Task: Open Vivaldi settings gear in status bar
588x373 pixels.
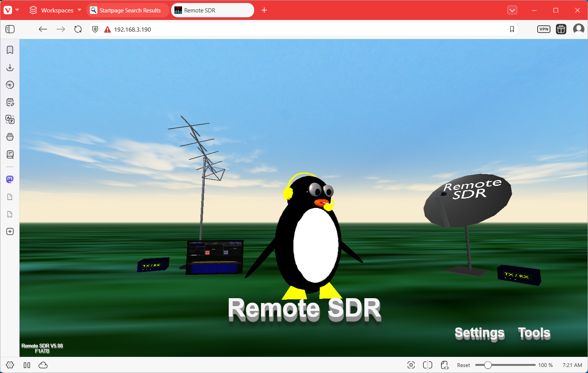Action: pos(10,365)
